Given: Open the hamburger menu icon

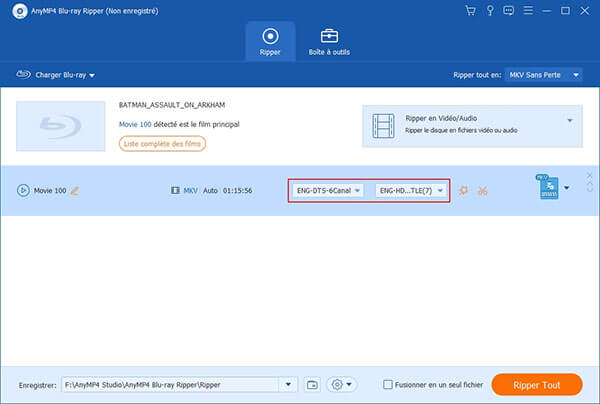Looking at the screenshot, I should pyautogui.click(x=528, y=11).
